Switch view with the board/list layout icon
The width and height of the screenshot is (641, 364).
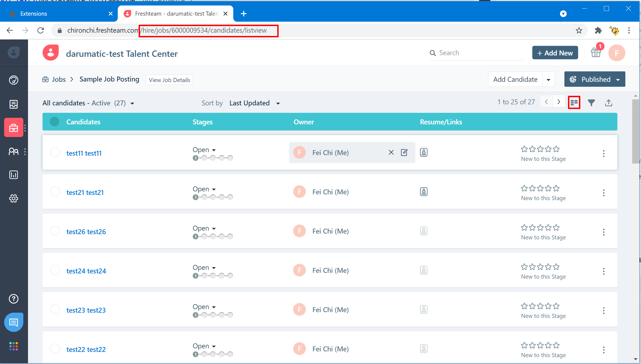point(574,103)
